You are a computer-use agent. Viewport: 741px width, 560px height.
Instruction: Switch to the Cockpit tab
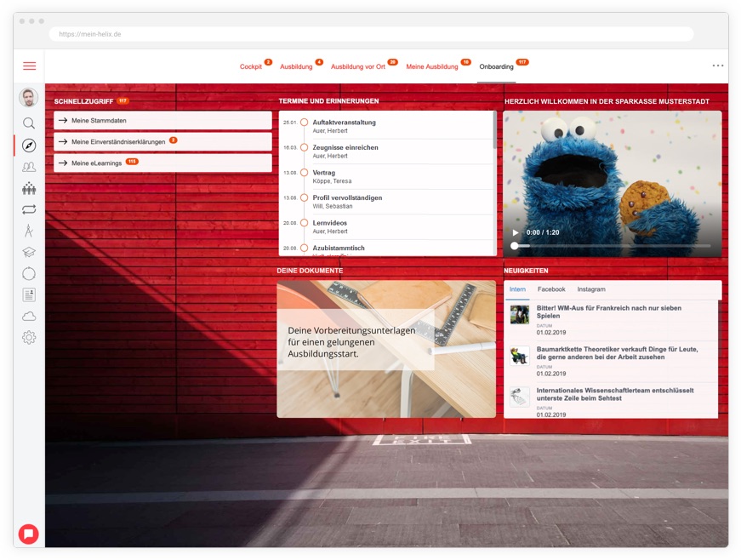tap(251, 66)
